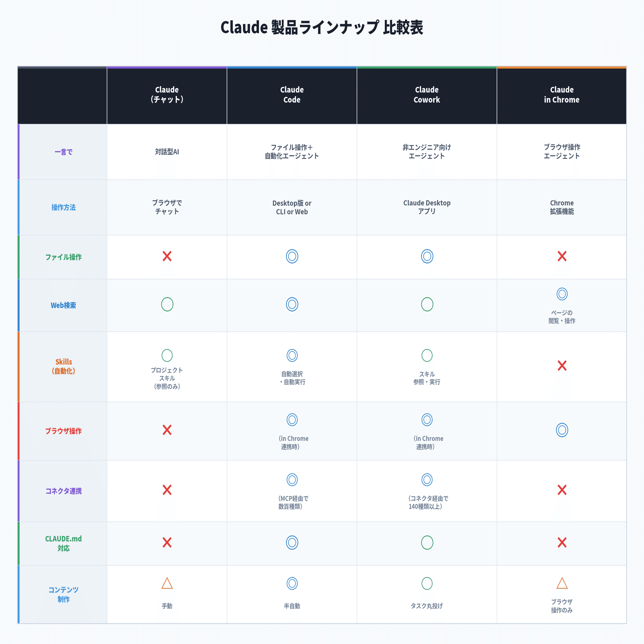Click the red X for Skills under Claude in Chrome

coord(562,366)
